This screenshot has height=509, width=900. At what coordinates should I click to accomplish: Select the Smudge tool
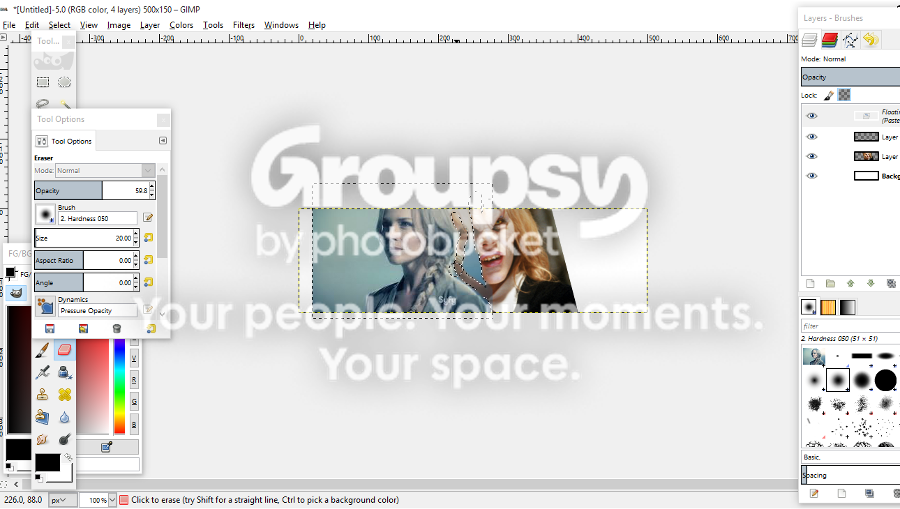[x=43, y=439]
